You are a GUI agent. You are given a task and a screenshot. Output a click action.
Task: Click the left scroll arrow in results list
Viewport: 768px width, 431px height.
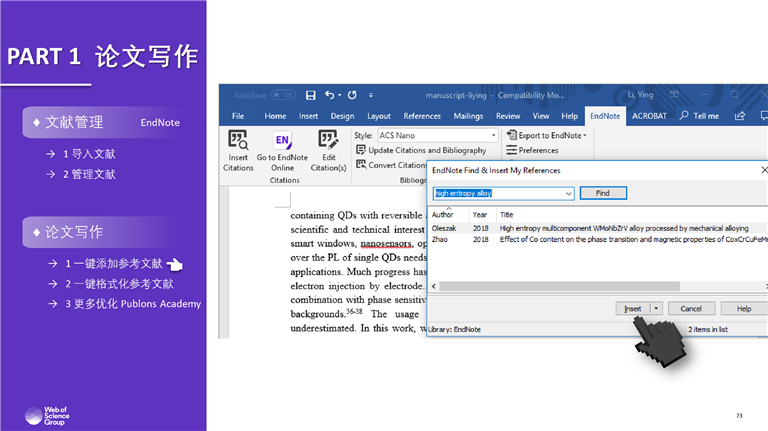[434, 286]
